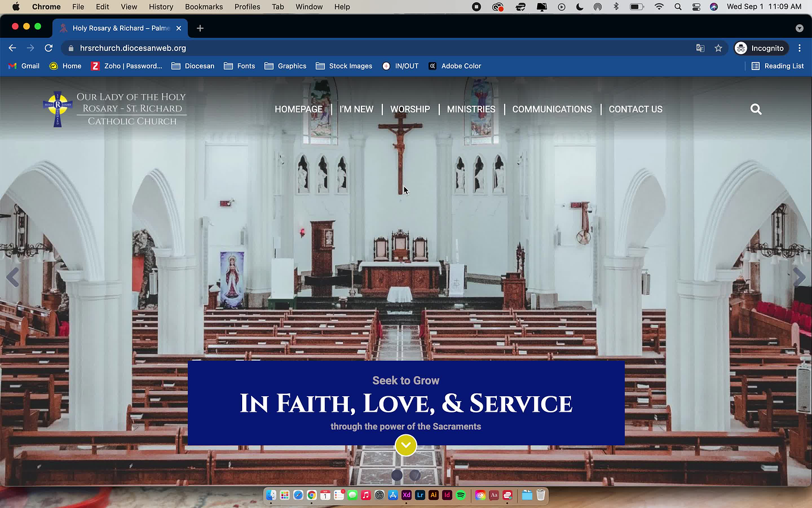Bookmark this page with the star icon
Image resolution: width=812 pixels, height=508 pixels.
tap(718, 48)
